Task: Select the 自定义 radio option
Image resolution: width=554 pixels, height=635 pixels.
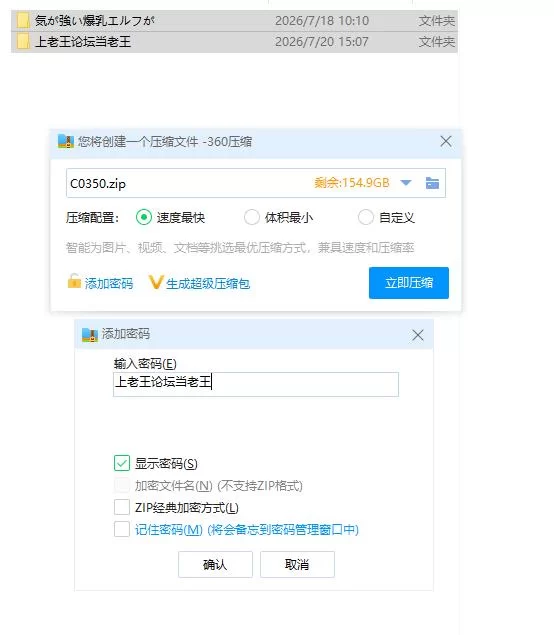Action: pyautogui.click(x=366, y=217)
